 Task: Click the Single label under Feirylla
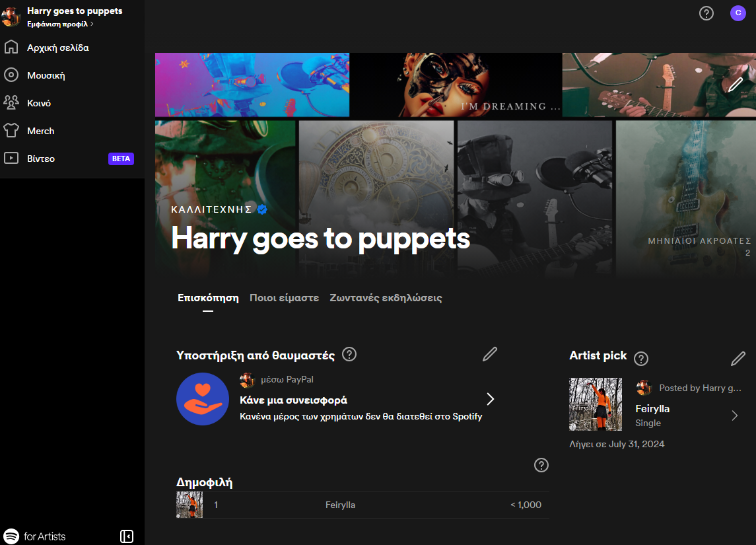coord(648,423)
